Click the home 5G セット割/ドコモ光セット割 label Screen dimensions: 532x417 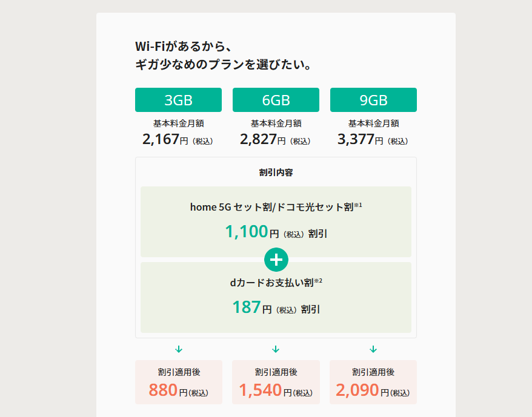[x=271, y=207]
